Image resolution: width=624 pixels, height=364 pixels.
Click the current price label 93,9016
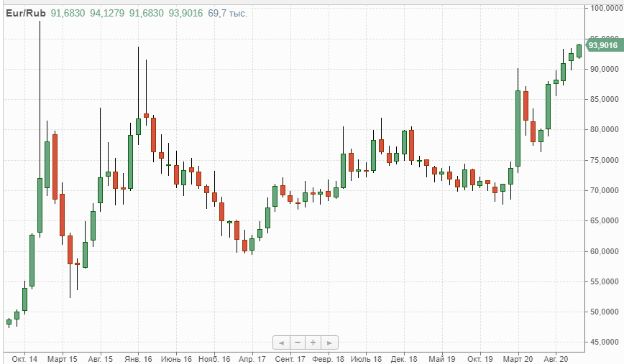(603, 45)
